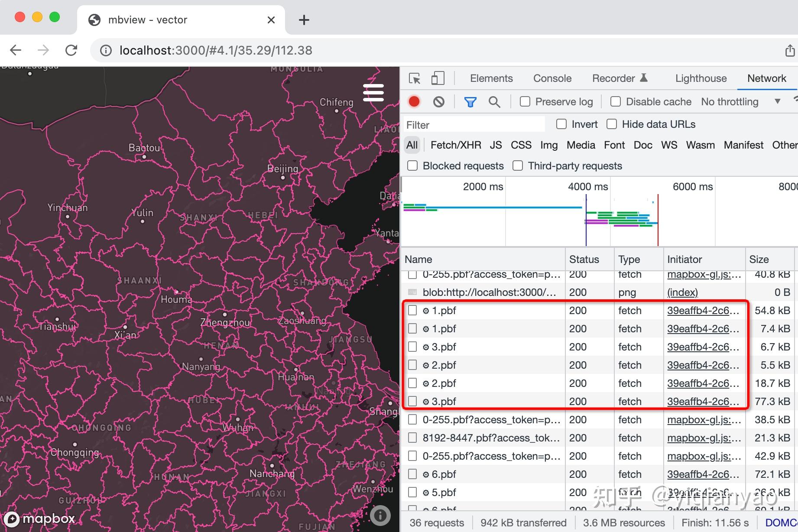This screenshot has width=798, height=532.
Task: Select the inspect element tool in DevTools
Action: (414, 78)
